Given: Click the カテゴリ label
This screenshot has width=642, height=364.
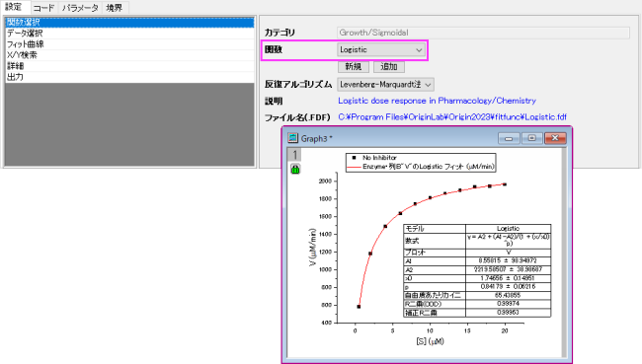Looking at the screenshot, I should pos(280,33).
